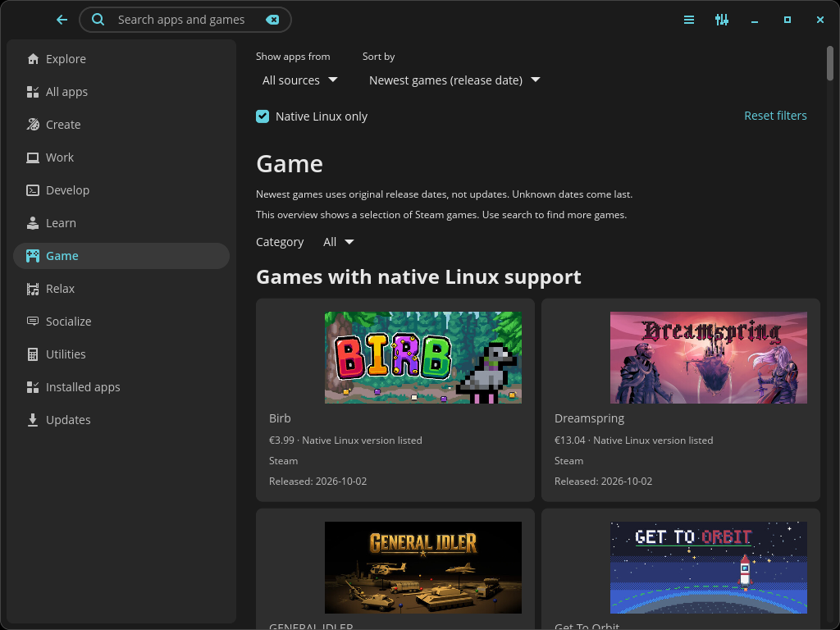840x630 pixels.
Task: Switch to the Relax category
Action: coord(121,289)
